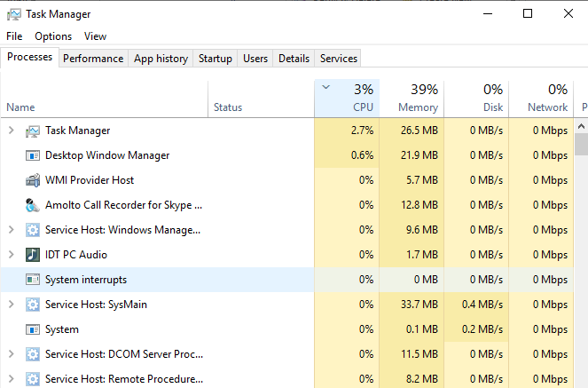Select the WMI Provider Host process name
The width and height of the screenshot is (588, 388).
90,180
